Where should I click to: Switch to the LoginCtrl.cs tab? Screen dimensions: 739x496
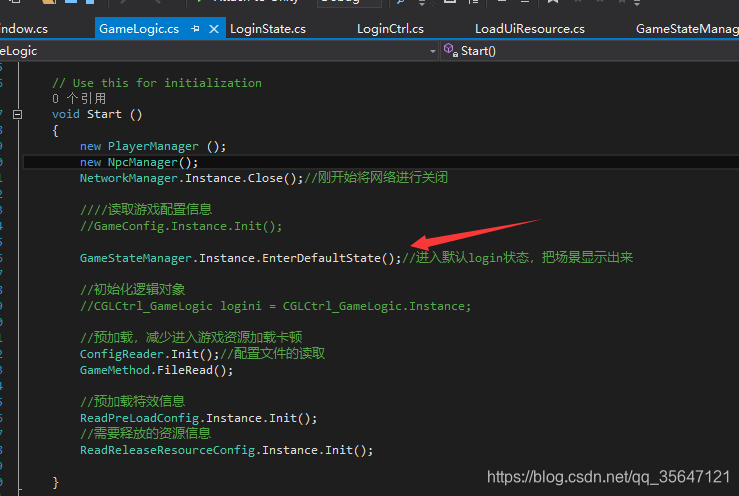(390, 29)
